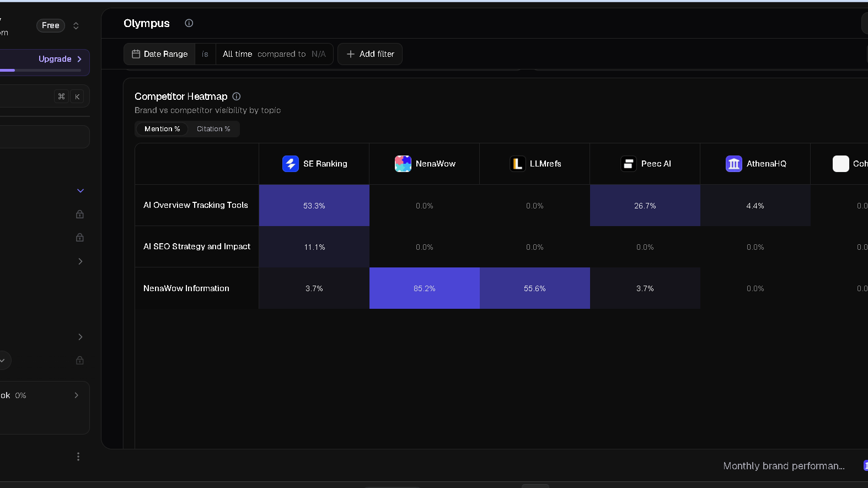The width and height of the screenshot is (868, 488).
Task: Change the All time date value
Action: [237, 54]
